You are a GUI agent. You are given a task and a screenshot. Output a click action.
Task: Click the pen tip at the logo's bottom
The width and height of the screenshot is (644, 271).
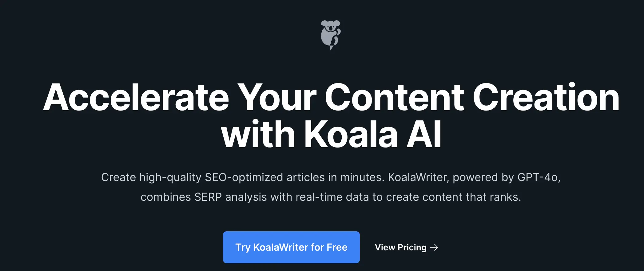[x=331, y=47]
